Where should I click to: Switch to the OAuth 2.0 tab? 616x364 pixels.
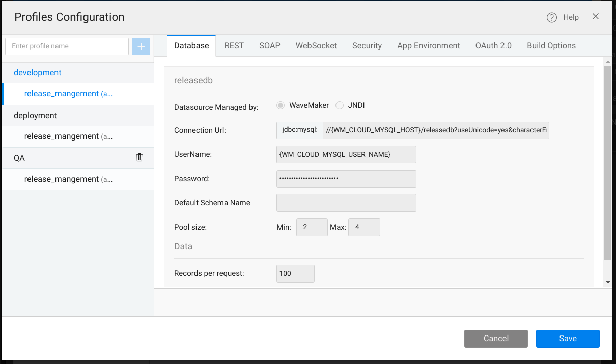click(x=493, y=45)
